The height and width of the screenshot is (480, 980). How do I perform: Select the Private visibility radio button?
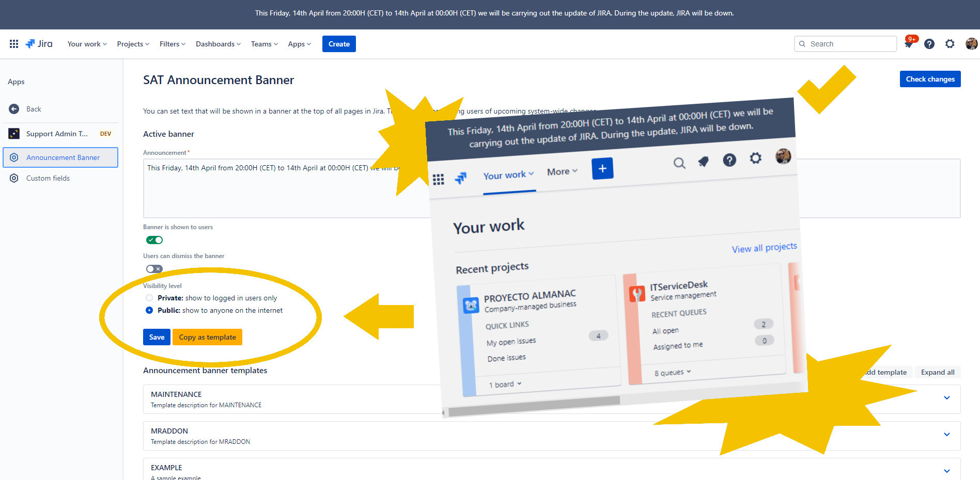coord(149,298)
